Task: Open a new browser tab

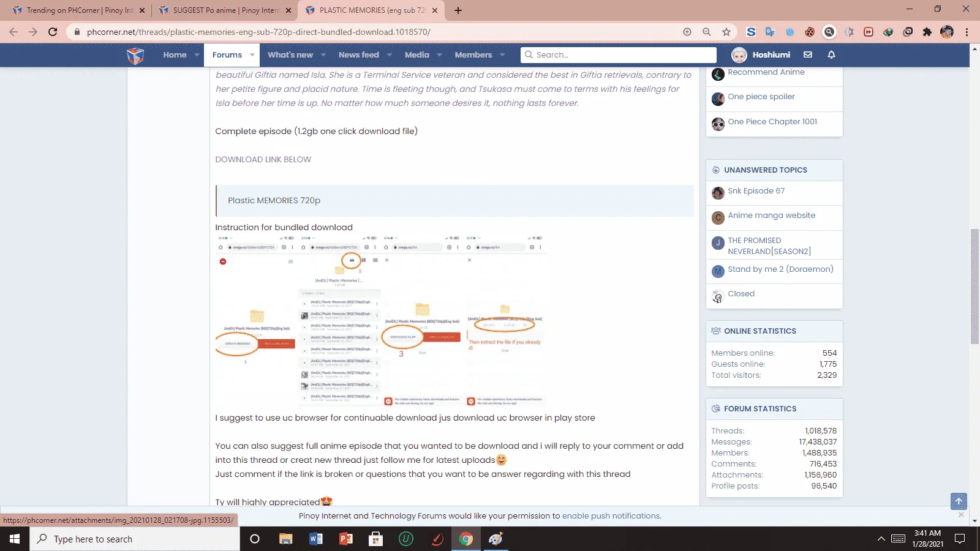Action: [458, 10]
